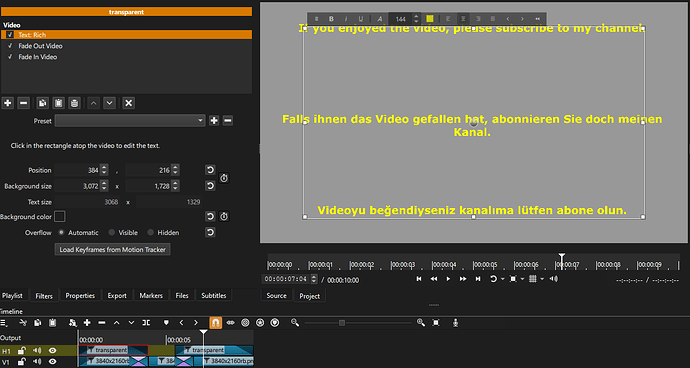Screen dimensions: 690x368
Task: Open the rich text toolbar menu
Action: (316, 19)
